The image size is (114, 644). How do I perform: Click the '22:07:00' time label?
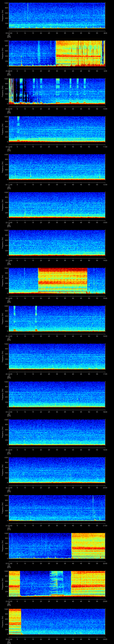point(9,33)
